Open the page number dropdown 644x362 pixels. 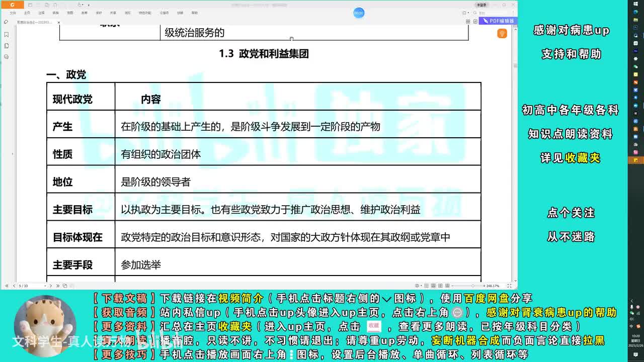(x=45, y=286)
